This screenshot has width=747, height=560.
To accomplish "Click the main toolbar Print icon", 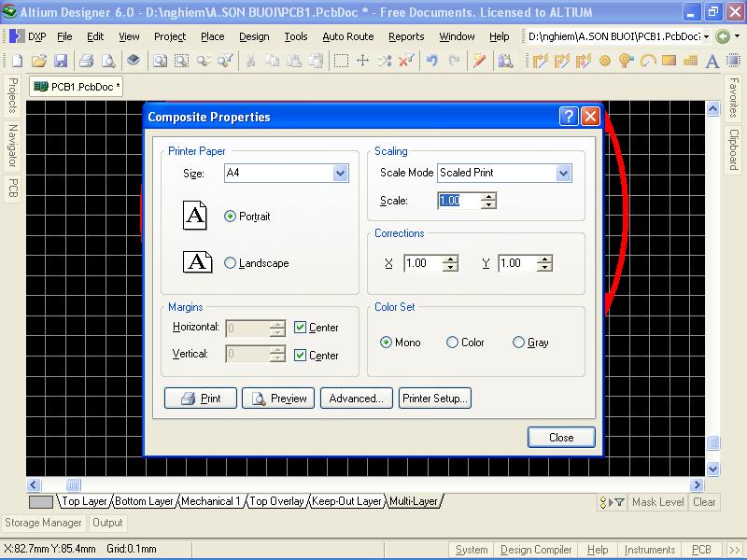I will (86, 61).
